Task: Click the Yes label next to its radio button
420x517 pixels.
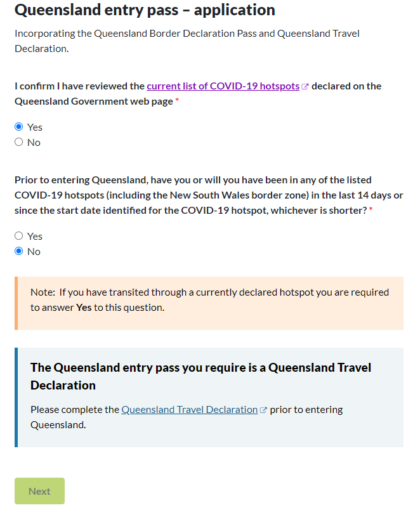Action: click(35, 127)
